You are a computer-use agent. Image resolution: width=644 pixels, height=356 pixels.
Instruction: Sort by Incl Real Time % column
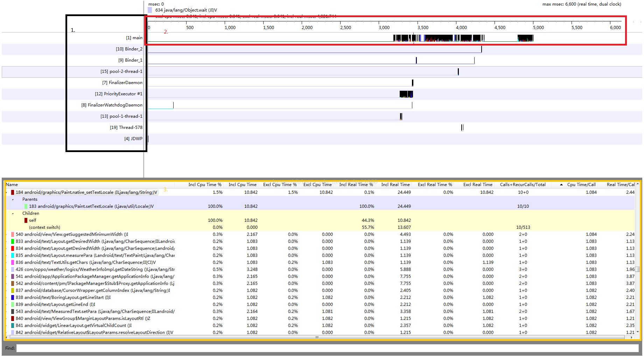point(356,185)
